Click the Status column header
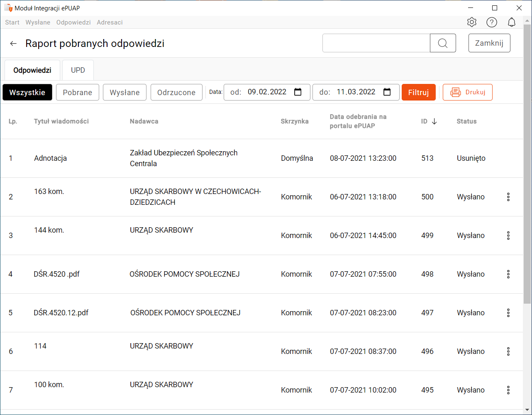 [467, 121]
